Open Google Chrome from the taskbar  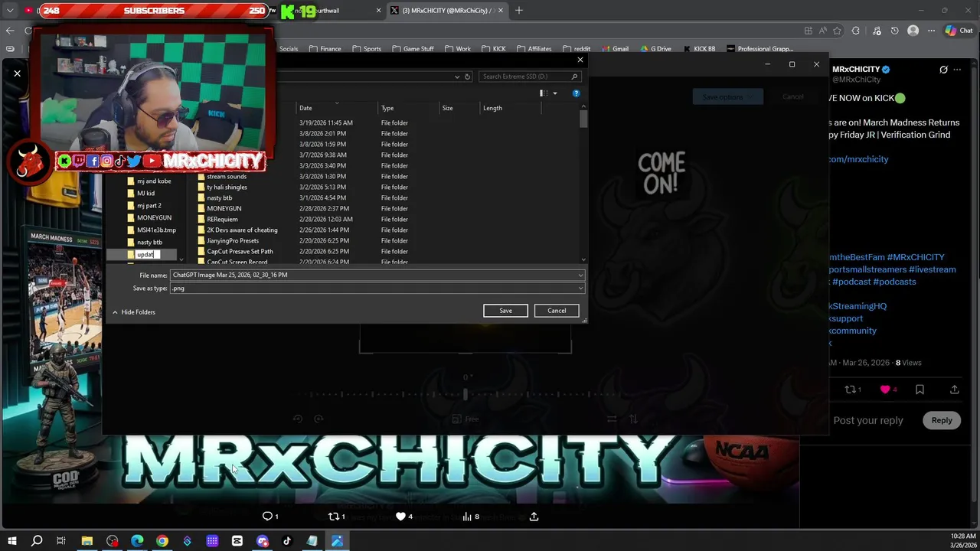pyautogui.click(x=162, y=541)
